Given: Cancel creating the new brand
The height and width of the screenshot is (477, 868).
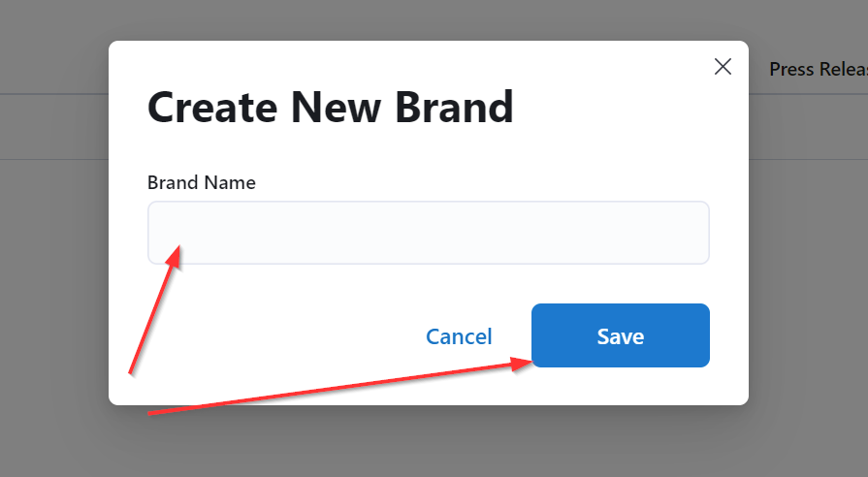Looking at the screenshot, I should 459,336.
